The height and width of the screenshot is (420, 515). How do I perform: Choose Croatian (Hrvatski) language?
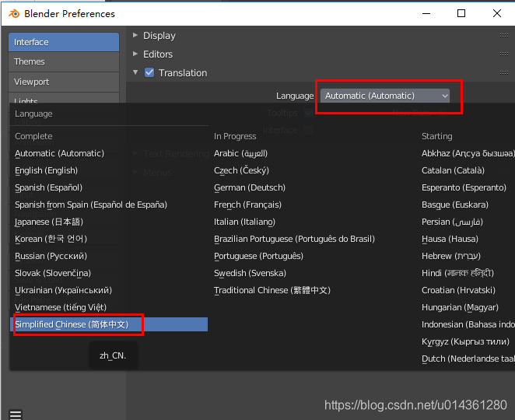(458, 290)
